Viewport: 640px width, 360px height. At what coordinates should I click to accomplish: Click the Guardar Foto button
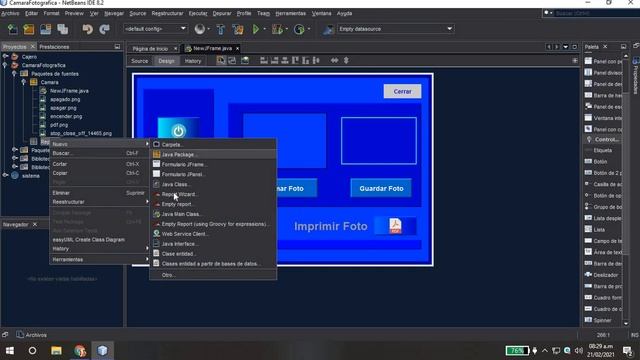381,188
